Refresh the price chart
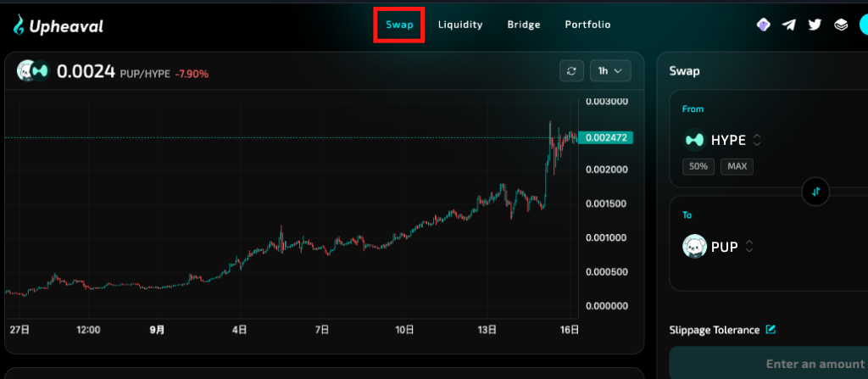The height and width of the screenshot is (379, 868). 571,71
